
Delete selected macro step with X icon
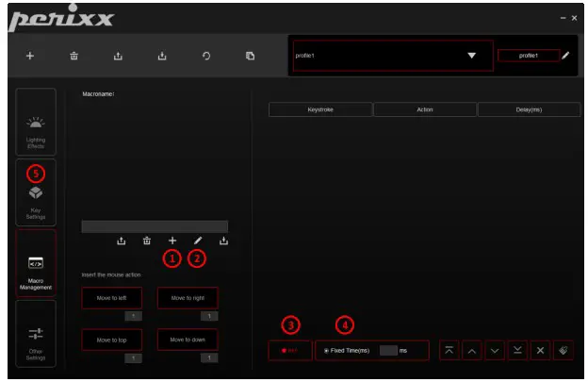pos(540,351)
